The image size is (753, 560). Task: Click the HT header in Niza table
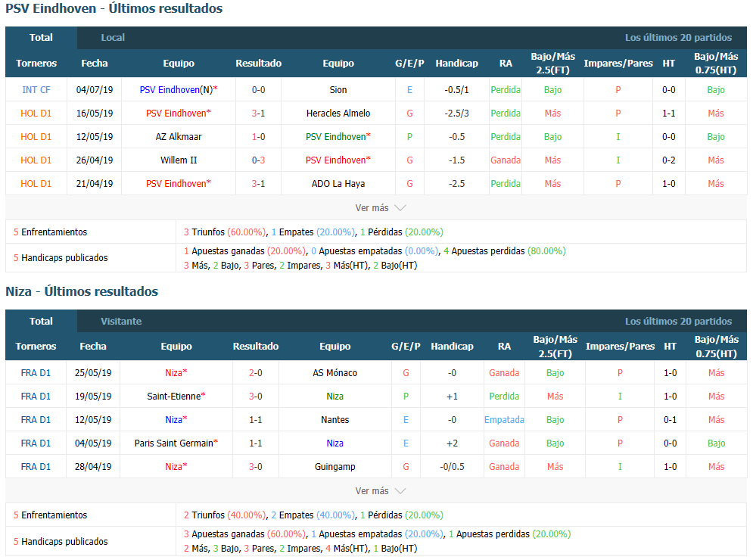(670, 347)
